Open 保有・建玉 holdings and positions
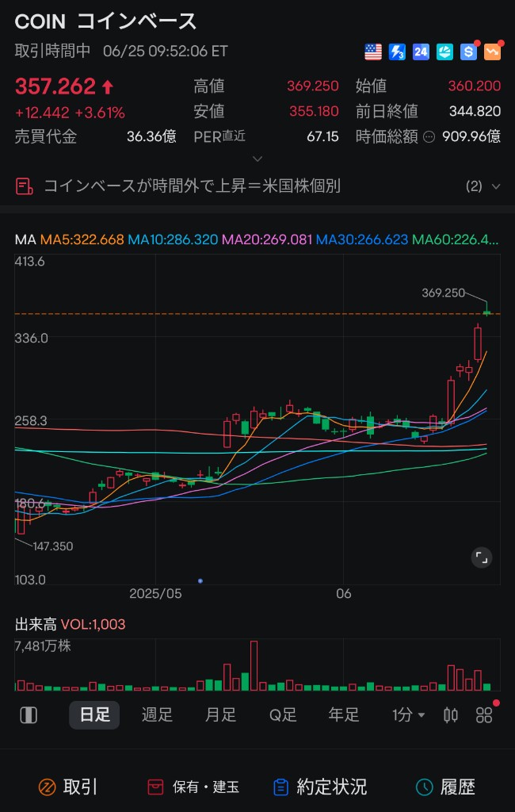Screen dimensions: 515x812 (x=193, y=787)
